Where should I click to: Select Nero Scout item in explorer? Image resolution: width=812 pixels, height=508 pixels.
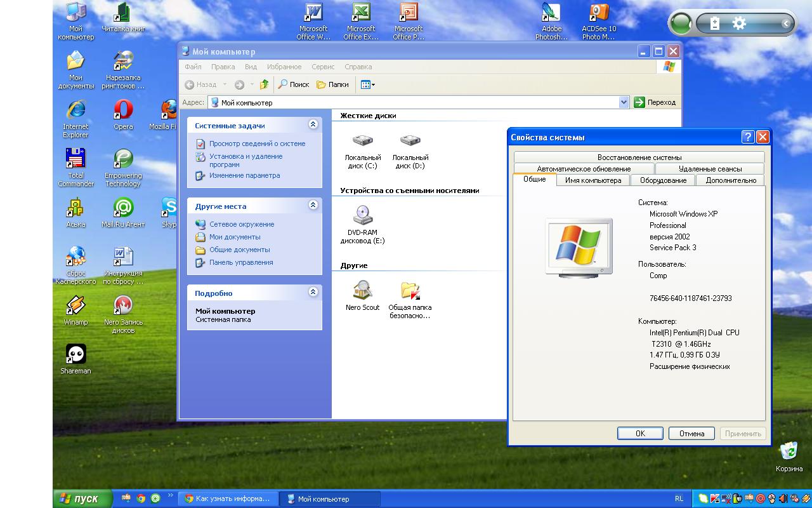[363, 296]
